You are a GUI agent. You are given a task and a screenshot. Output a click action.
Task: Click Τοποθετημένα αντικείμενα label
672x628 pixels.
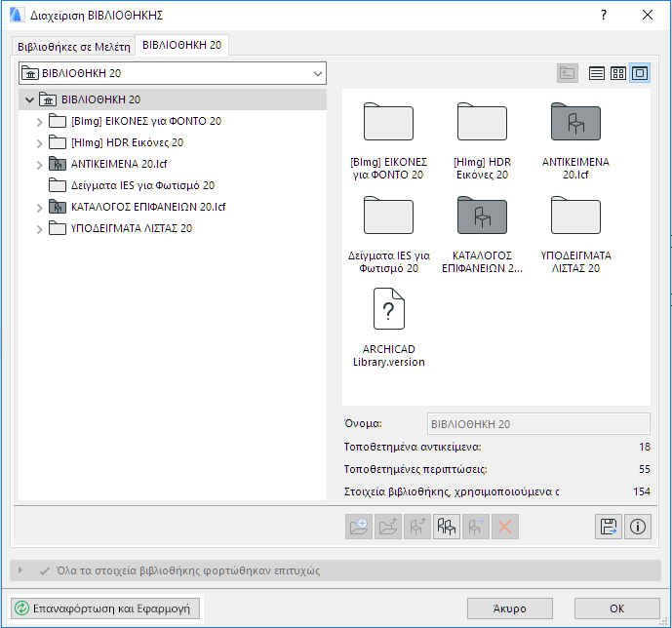click(x=413, y=447)
